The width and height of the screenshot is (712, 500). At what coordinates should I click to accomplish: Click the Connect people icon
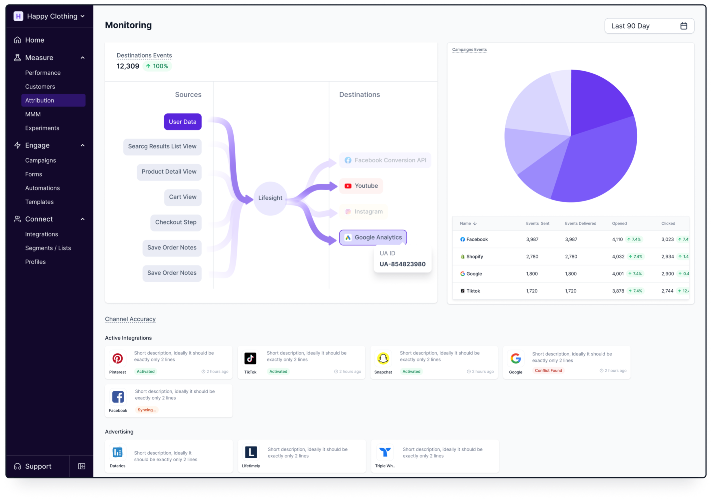[17, 219]
